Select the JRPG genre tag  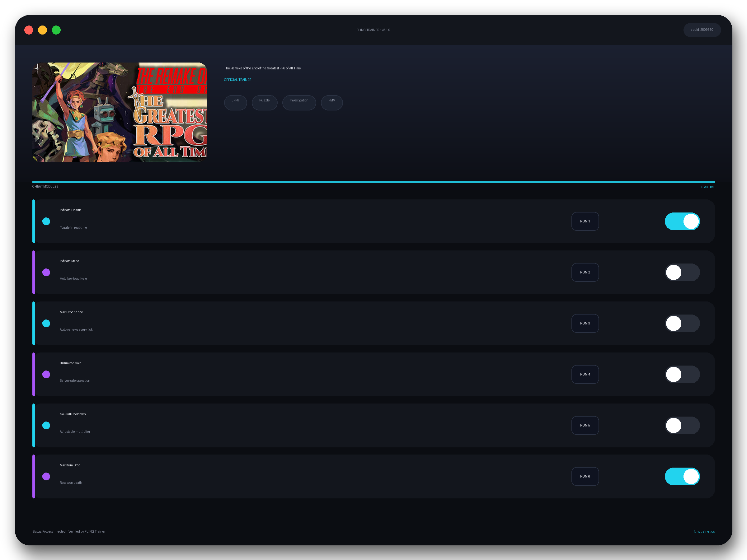(x=235, y=103)
